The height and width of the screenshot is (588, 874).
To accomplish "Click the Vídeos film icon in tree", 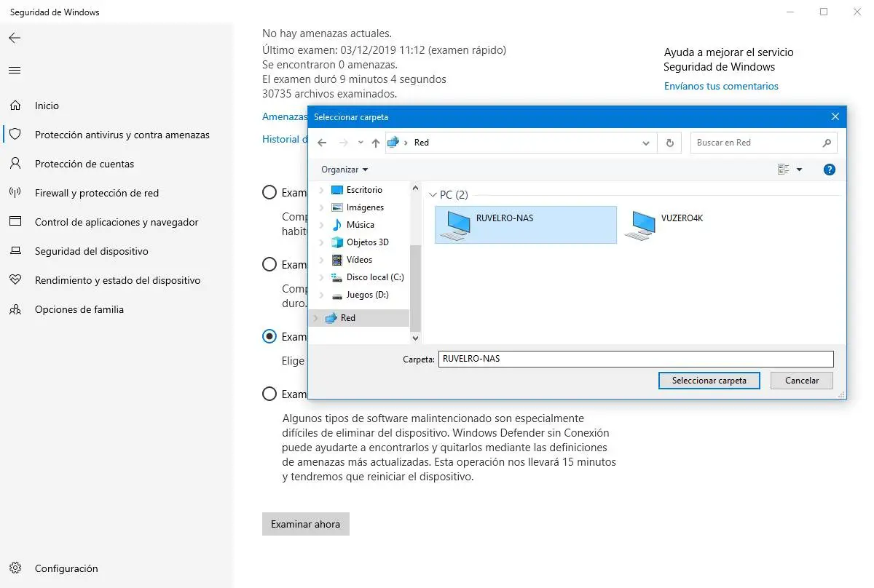I will point(336,260).
